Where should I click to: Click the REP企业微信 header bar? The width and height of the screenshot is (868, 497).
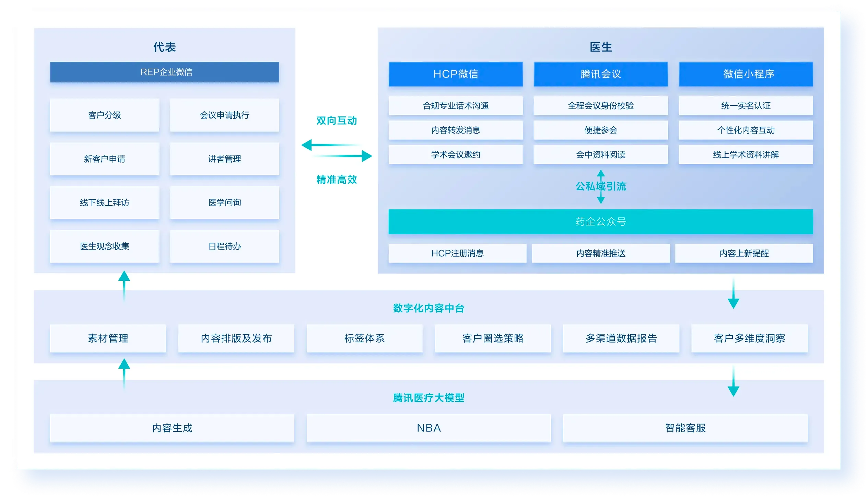coord(164,72)
